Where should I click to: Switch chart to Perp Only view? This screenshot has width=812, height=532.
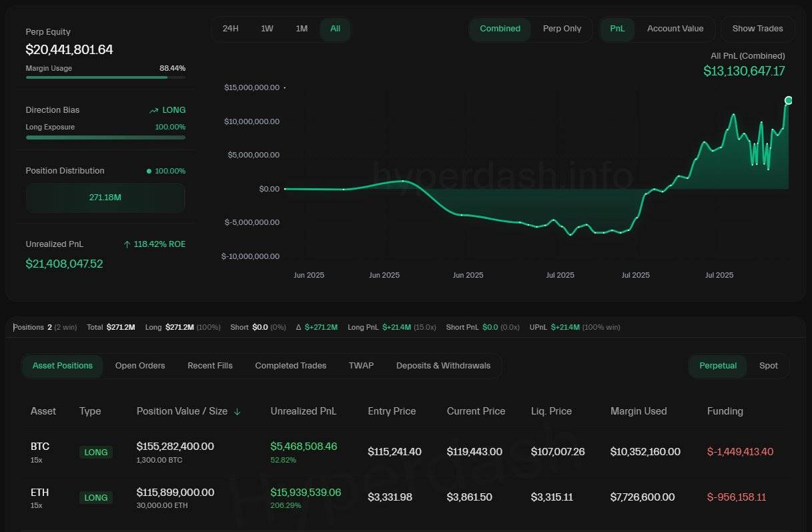tap(562, 29)
